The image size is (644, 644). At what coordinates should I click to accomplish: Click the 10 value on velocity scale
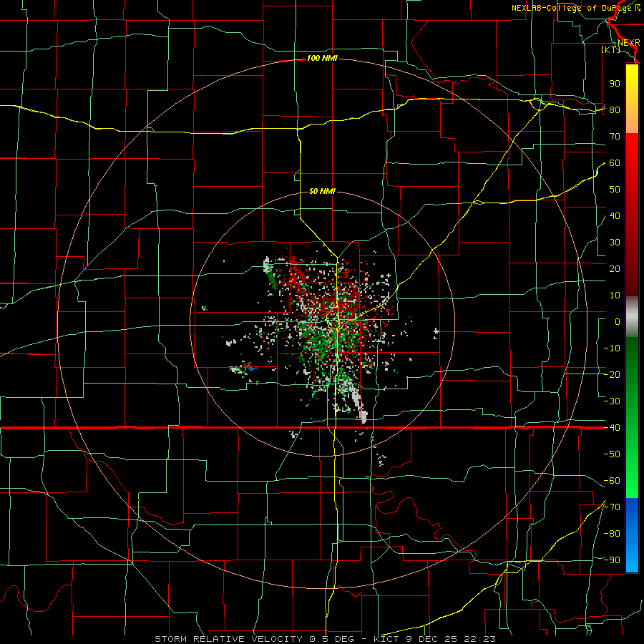(615, 296)
